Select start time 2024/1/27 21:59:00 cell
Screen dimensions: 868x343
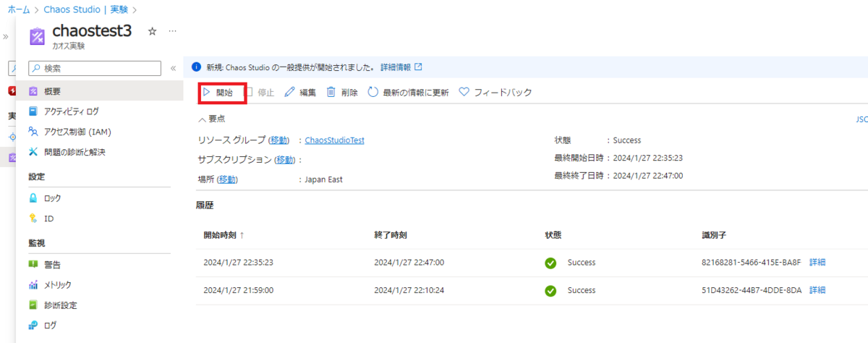[238, 290]
